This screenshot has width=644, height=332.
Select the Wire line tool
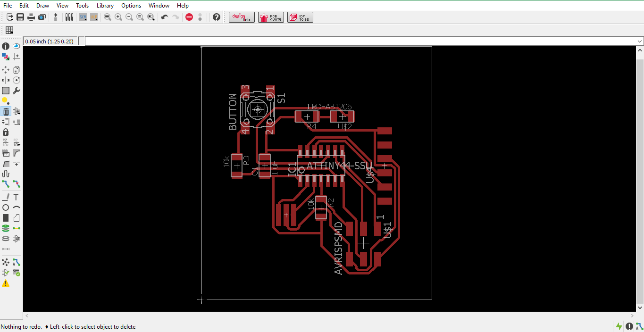[x=6, y=197]
